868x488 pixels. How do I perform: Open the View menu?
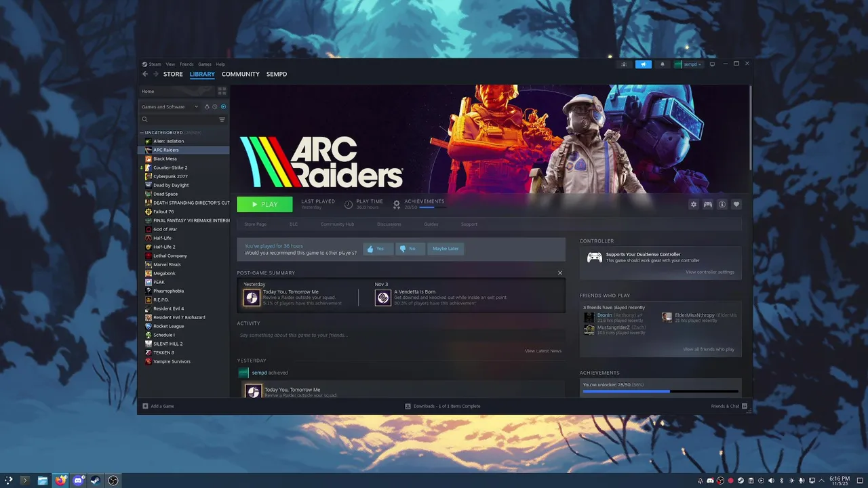click(x=170, y=64)
